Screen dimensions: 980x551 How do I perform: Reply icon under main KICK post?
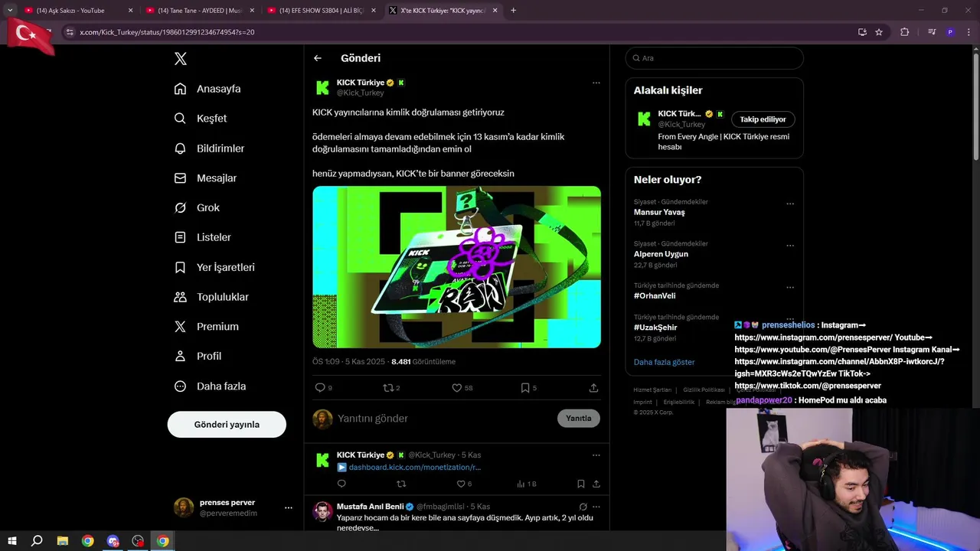(320, 388)
